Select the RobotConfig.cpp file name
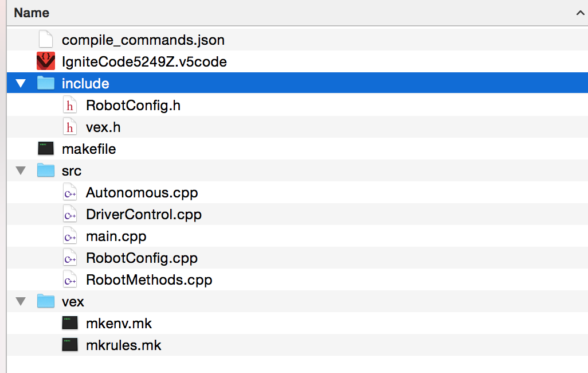 click(x=142, y=258)
